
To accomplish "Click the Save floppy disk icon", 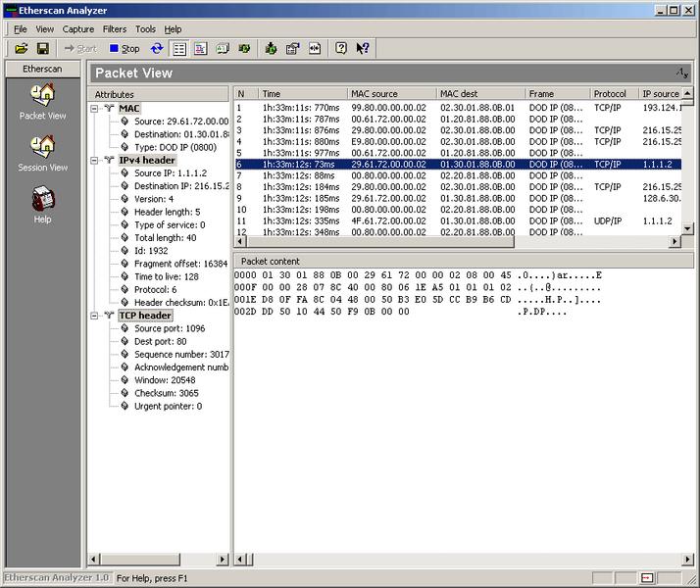I will coord(42,48).
